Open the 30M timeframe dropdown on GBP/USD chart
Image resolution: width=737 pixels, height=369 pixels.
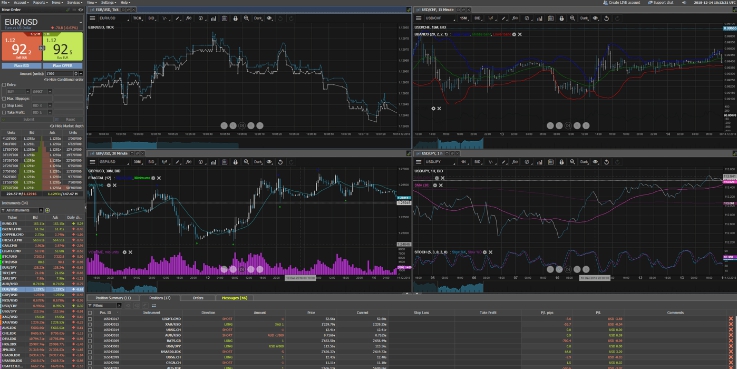pos(138,162)
